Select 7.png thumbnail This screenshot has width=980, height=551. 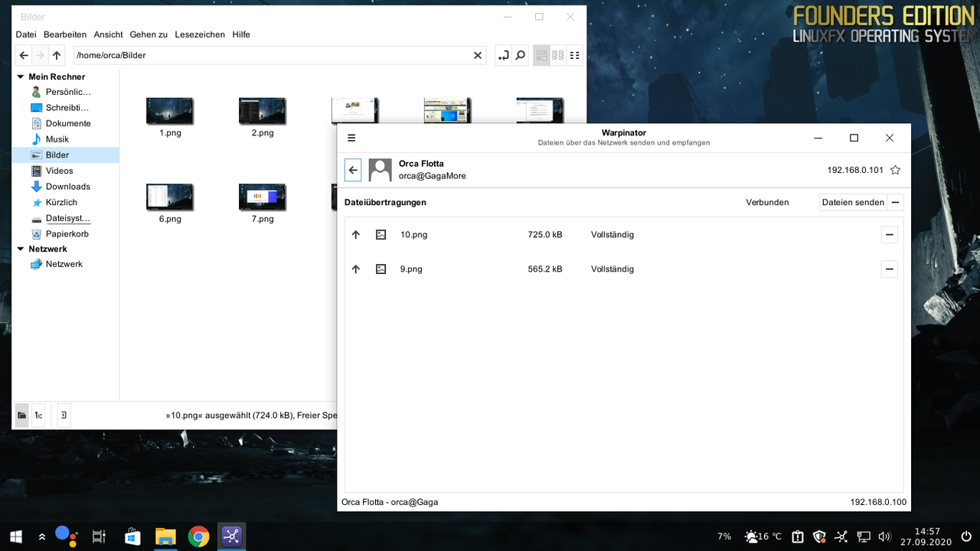point(263,197)
